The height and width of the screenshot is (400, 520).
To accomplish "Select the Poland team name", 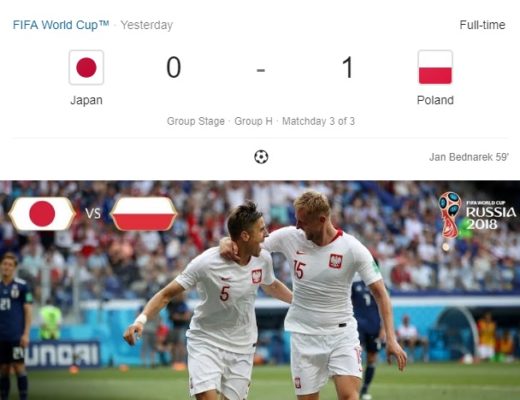I will pyautogui.click(x=435, y=100).
